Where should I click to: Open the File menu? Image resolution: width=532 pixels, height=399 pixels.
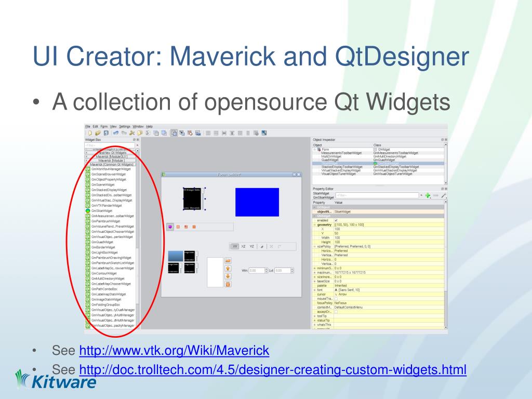pos(87,127)
